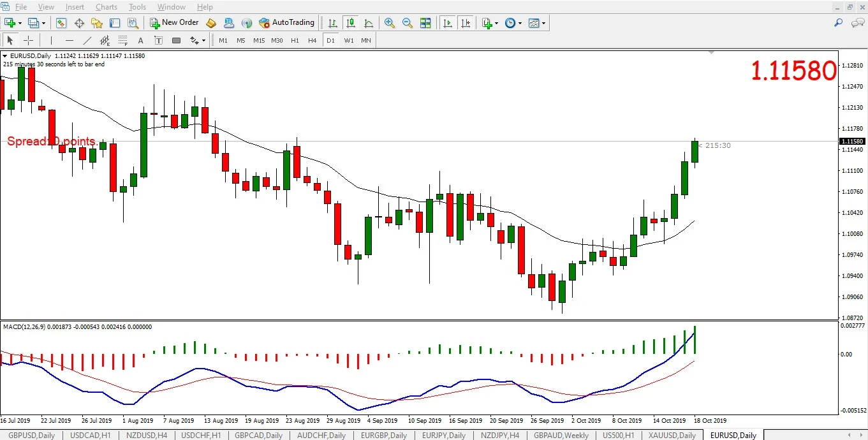Toggle the Chart Shift button
The width and height of the screenshot is (868, 440).
(x=466, y=23)
